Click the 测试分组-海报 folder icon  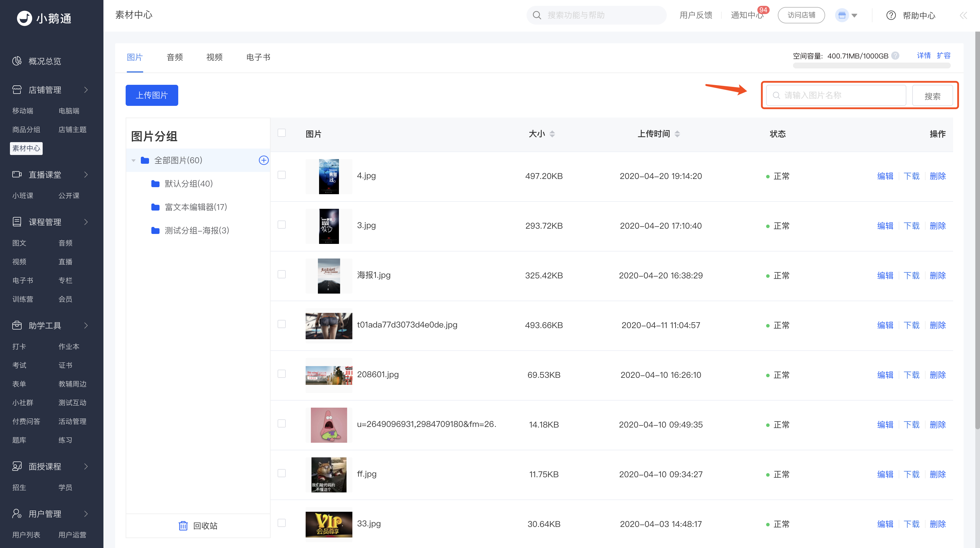pyautogui.click(x=155, y=231)
